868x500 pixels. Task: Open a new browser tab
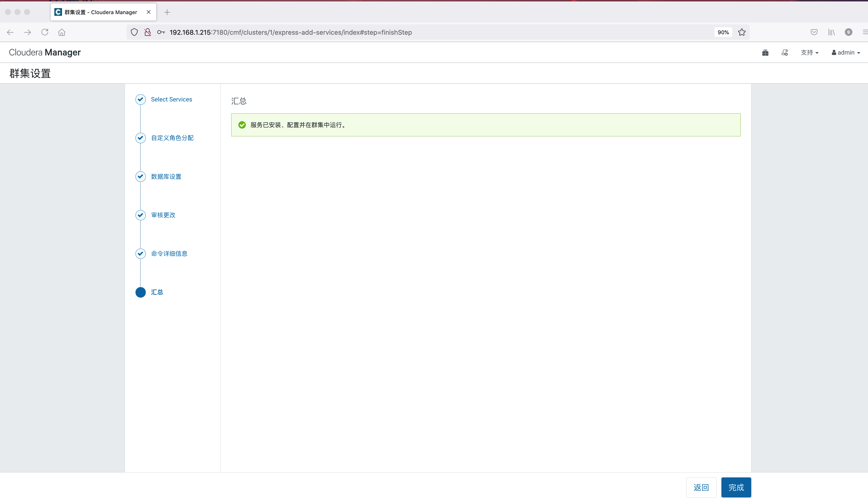coord(167,12)
